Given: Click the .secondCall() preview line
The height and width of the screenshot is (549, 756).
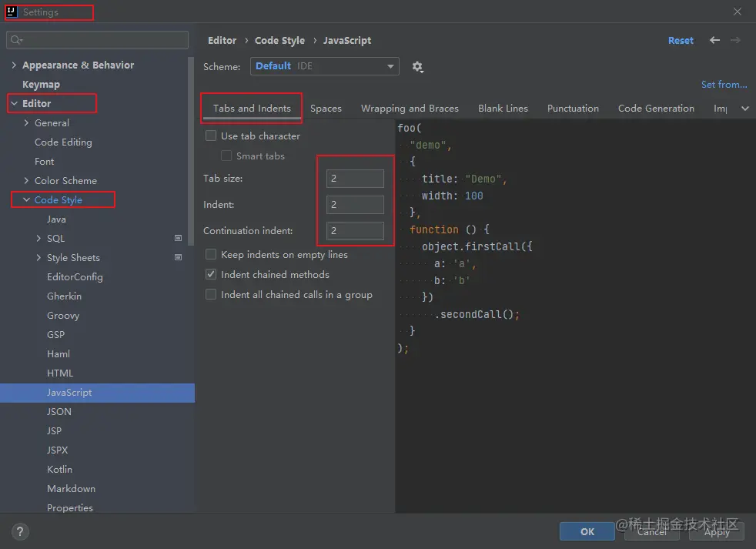Looking at the screenshot, I should tap(477, 315).
